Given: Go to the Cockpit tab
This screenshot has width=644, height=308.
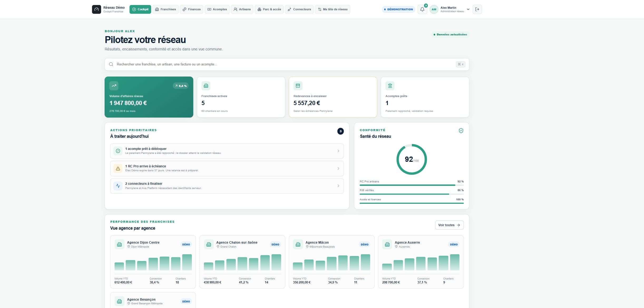Looking at the screenshot, I should 140,9.
